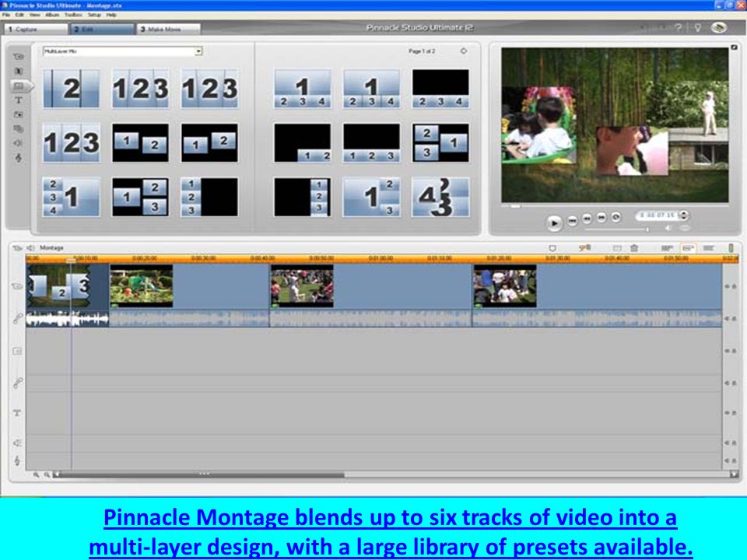Open the Album menu
Image resolution: width=747 pixels, height=560 pixels.
[52, 16]
